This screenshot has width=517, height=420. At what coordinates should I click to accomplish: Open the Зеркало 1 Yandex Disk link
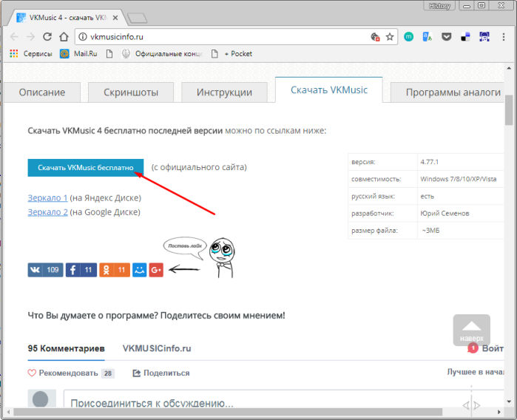(x=47, y=198)
